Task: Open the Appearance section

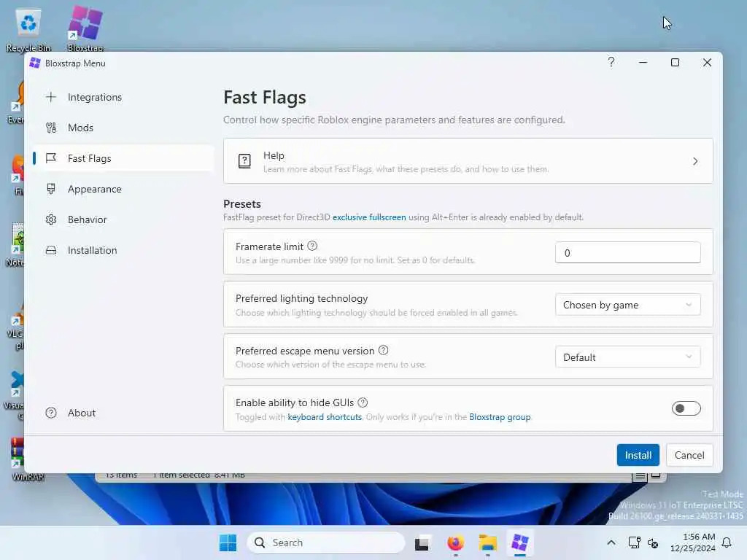Action: 124,189
